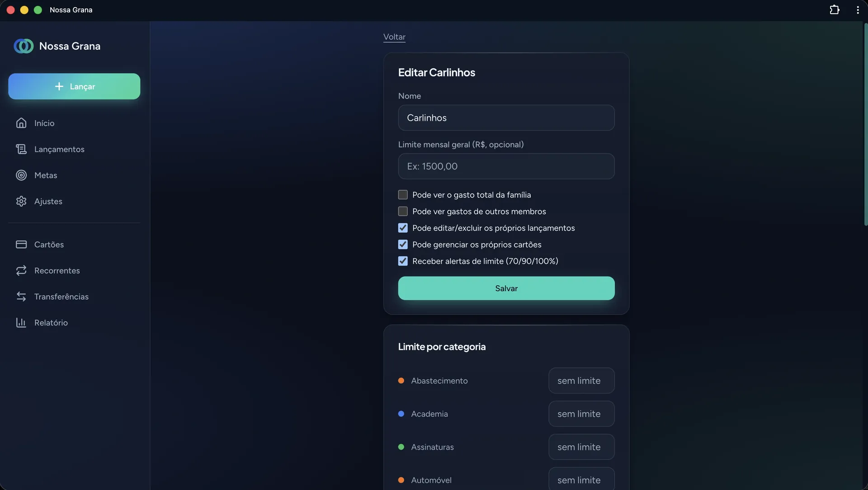Viewport: 868px width, 490px height.
Task: Disable 'Receber alertas de limite' checkbox
Action: pyautogui.click(x=403, y=261)
